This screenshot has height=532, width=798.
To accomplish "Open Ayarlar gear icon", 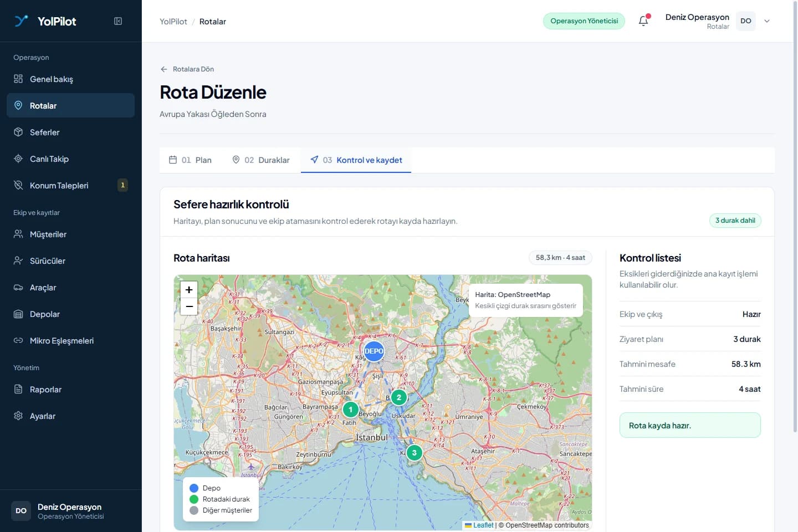I will click(x=18, y=416).
